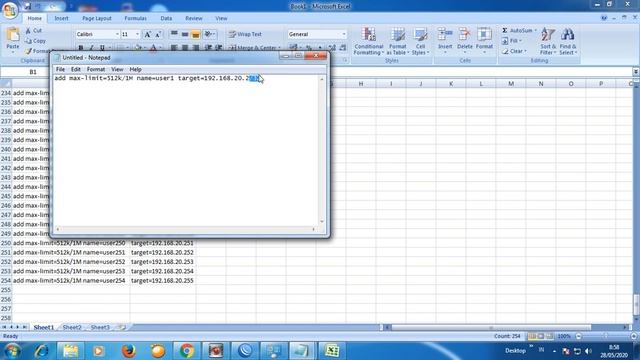This screenshot has height=360, width=640.
Task: Open Google Chrome from the taskbar
Action: pos(187,351)
